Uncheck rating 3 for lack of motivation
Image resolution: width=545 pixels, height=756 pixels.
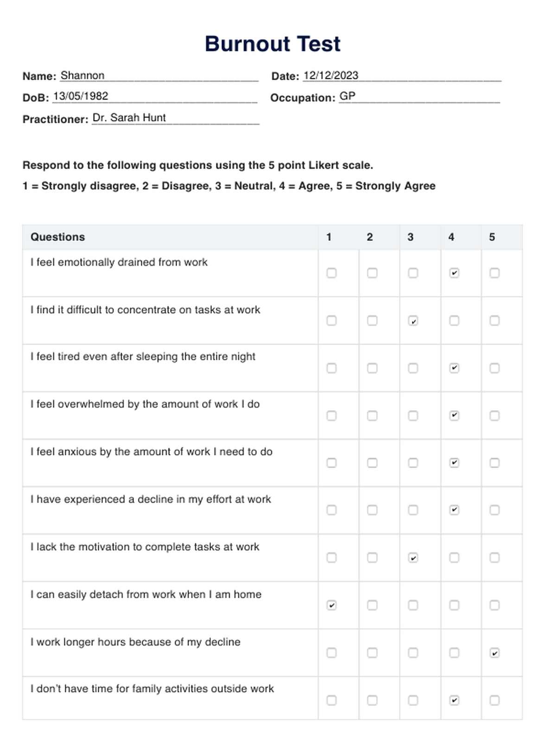tap(413, 557)
